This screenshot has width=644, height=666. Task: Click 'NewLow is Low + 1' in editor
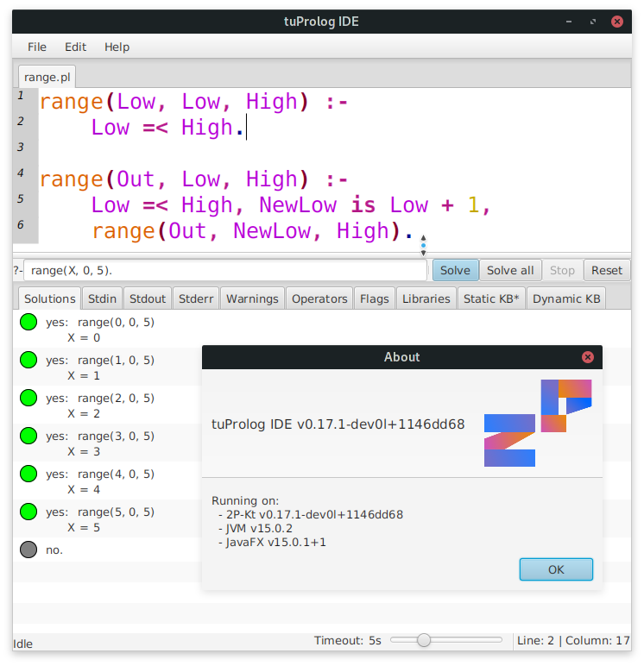369,205
